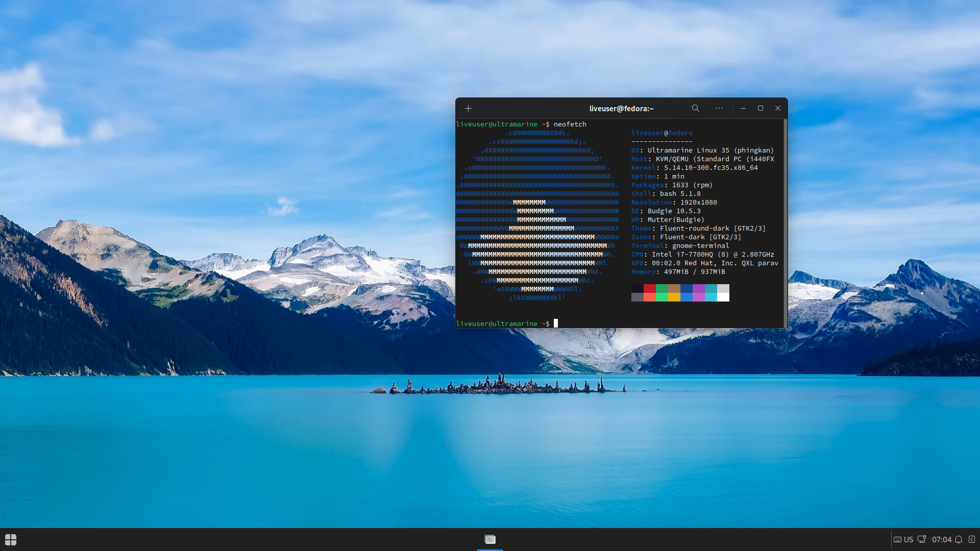Open the search icon in terminal
This screenshot has width=980, height=551.
click(x=695, y=108)
